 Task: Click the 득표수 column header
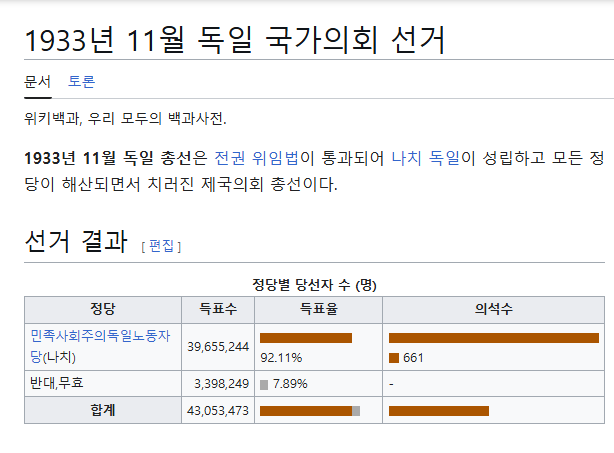click(217, 310)
